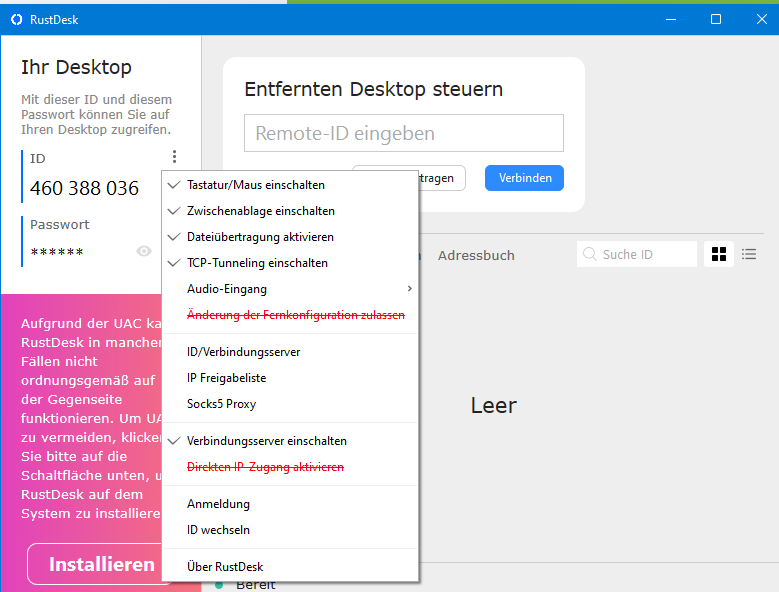Enable Direkten IP-Zugang aktivieren

point(291,467)
